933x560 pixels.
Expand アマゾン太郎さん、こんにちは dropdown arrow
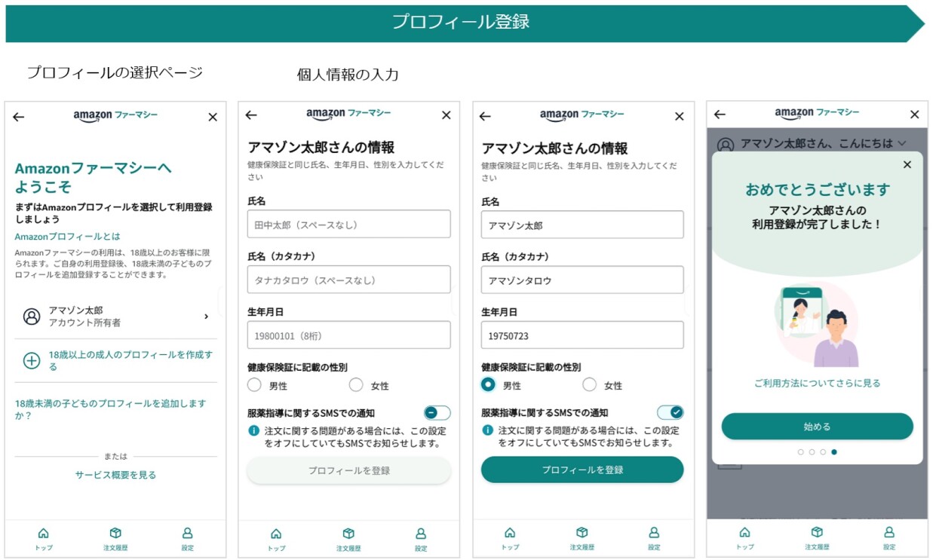coord(901,143)
